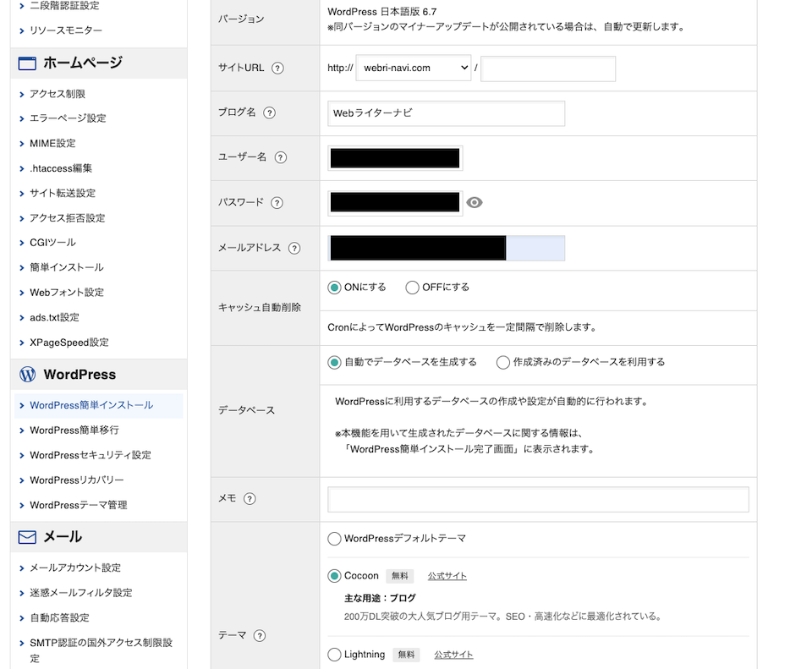Choose the Cocoon theme radio button
The height and width of the screenshot is (669, 812).
click(335, 576)
